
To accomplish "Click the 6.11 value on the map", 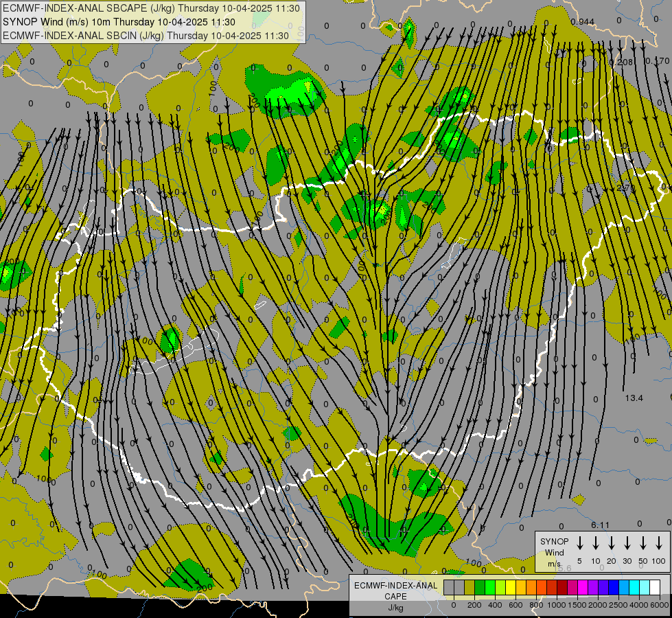I will point(600,525).
